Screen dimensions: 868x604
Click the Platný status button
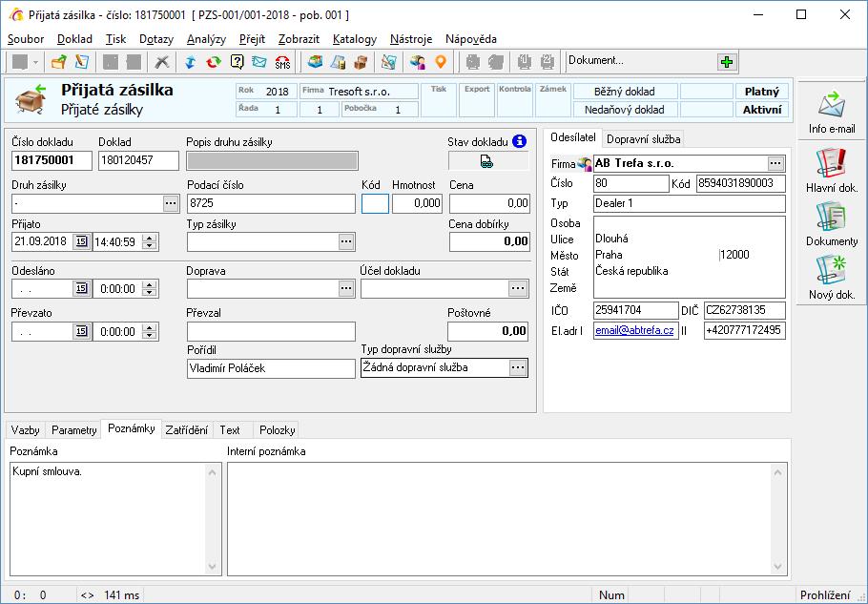point(762,92)
